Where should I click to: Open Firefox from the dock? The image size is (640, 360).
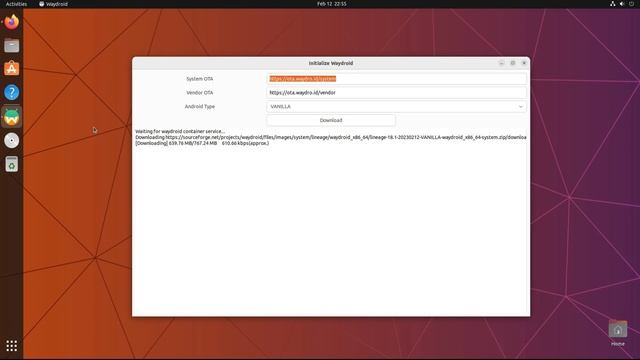coord(11,22)
